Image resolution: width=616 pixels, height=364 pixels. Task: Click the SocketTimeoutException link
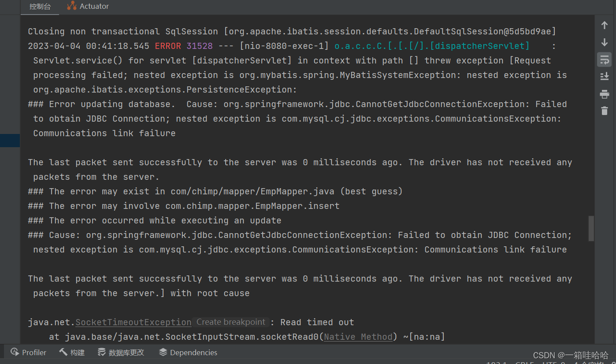tap(134, 322)
